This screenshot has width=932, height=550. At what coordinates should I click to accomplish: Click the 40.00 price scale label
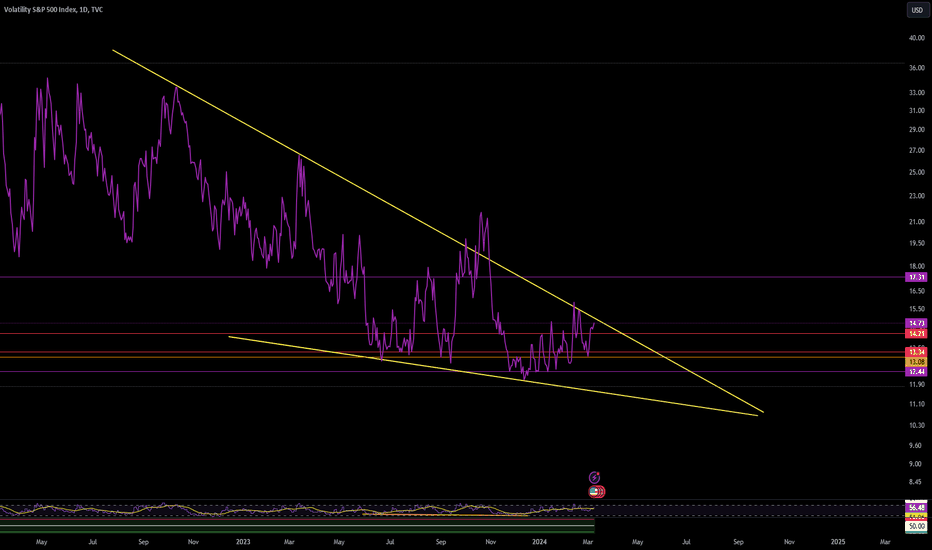pos(916,38)
